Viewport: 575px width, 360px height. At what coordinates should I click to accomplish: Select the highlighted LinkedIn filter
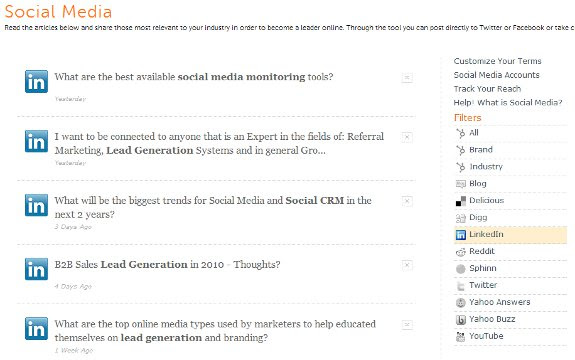pyautogui.click(x=510, y=235)
